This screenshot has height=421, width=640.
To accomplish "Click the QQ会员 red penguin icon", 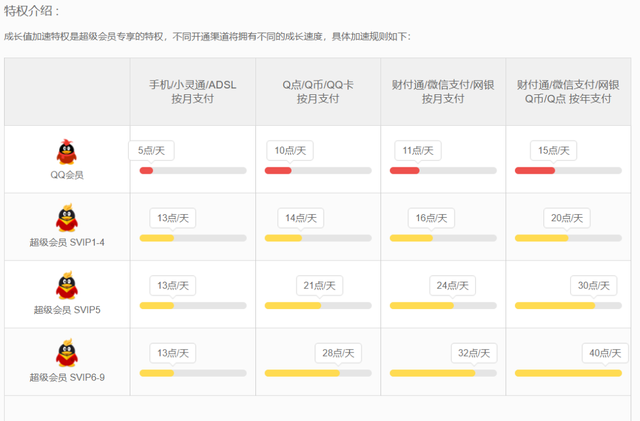I will 67,152.
